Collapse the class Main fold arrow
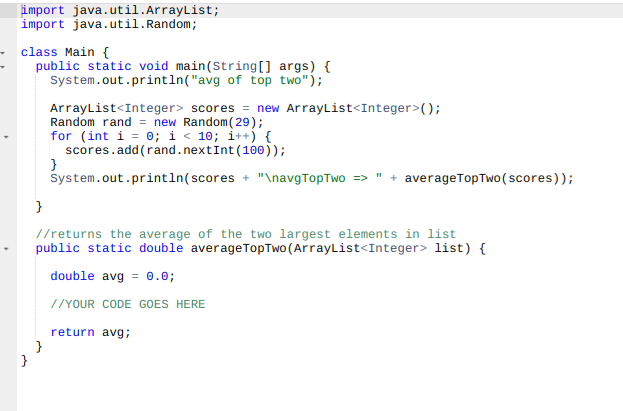The width and height of the screenshot is (623, 411). (x=3, y=53)
